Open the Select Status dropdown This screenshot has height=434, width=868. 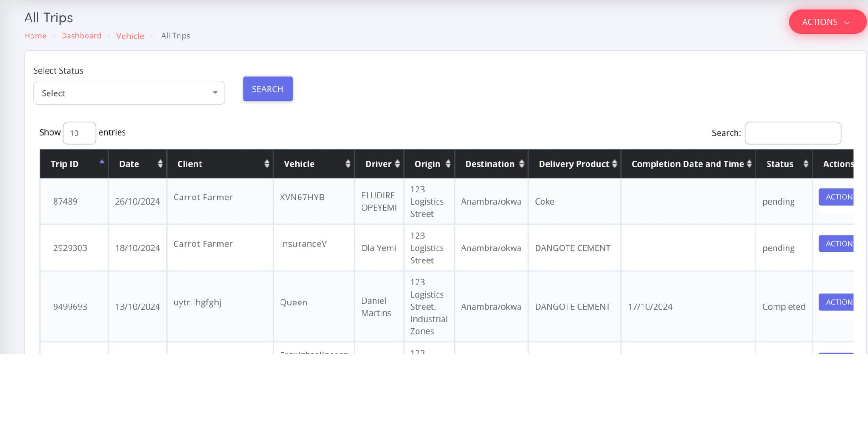[129, 93]
